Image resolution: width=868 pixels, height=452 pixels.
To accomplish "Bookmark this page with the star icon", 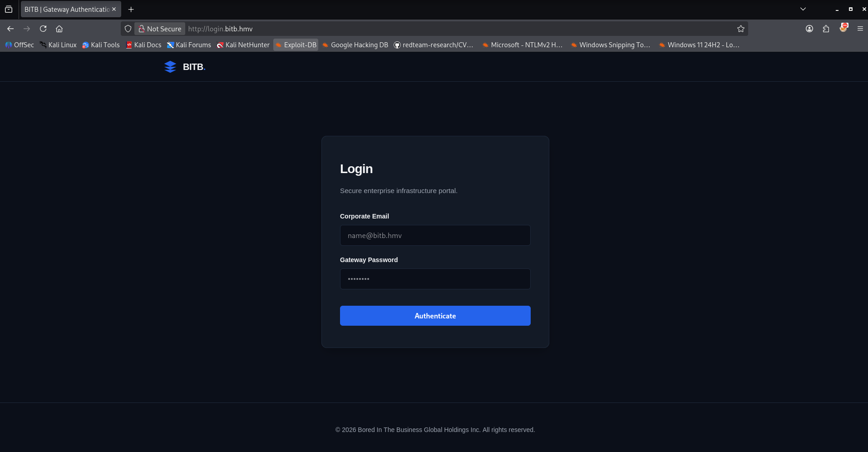I will coord(741,29).
